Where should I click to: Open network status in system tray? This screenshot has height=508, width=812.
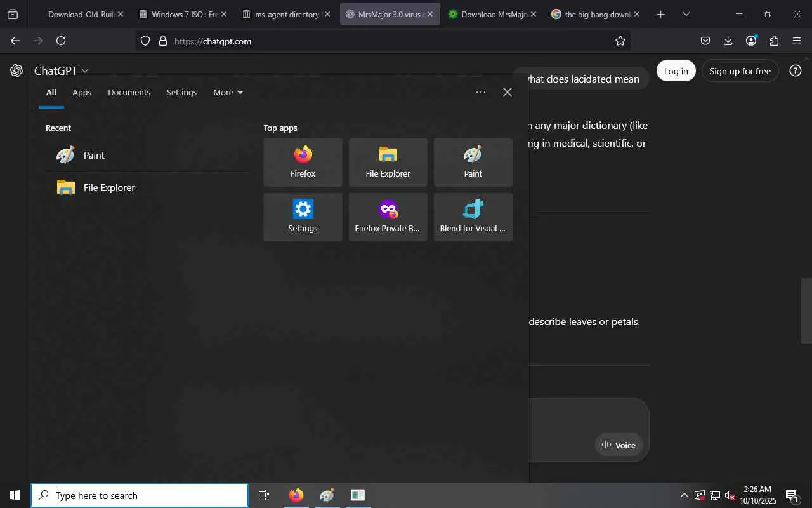715,496
